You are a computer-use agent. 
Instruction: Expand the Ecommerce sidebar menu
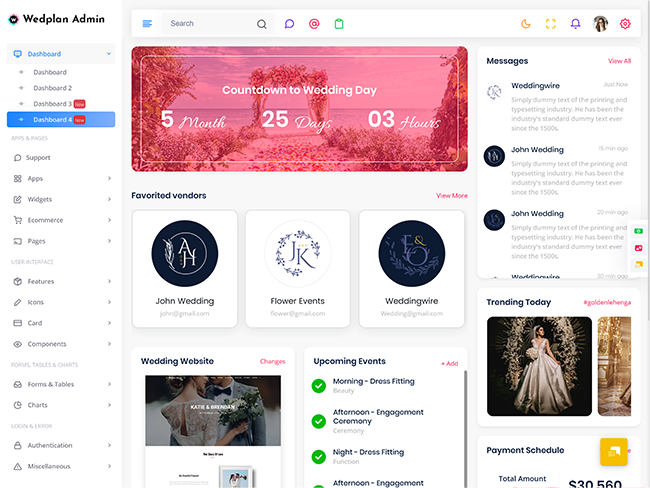pyautogui.click(x=62, y=220)
